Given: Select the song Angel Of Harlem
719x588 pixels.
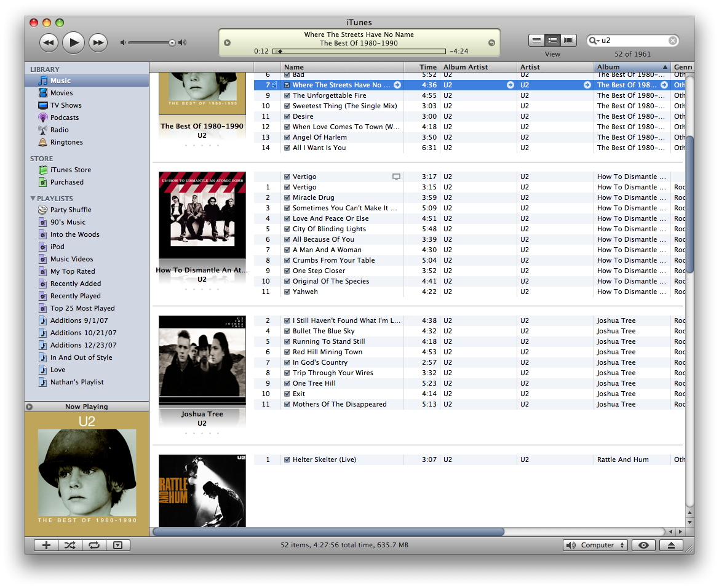Looking at the screenshot, I should [x=320, y=137].
